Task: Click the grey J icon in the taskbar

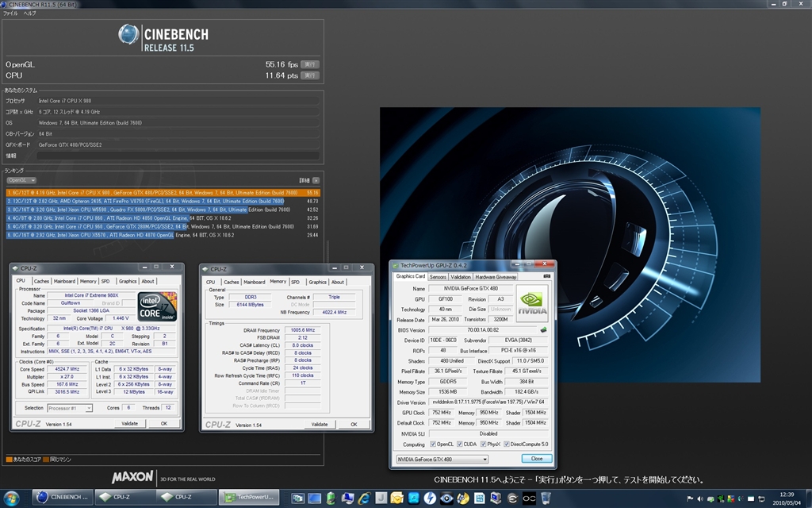Action: click(381, 498)
